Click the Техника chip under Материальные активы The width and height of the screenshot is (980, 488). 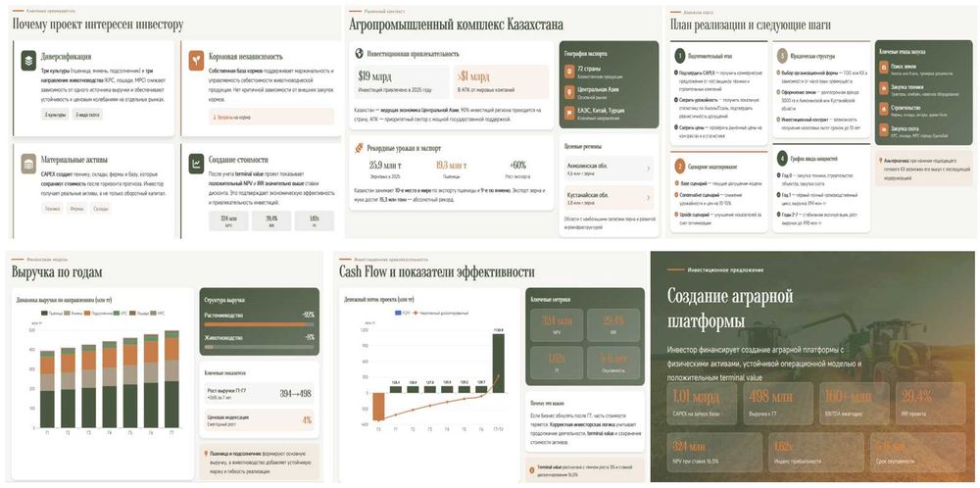click(x=52, y=208)
